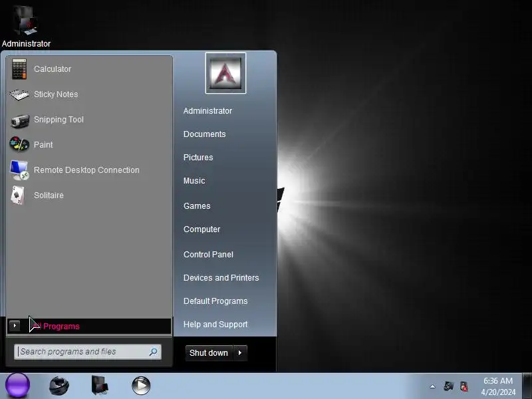Click the red security tray icon

pos(464,386)
